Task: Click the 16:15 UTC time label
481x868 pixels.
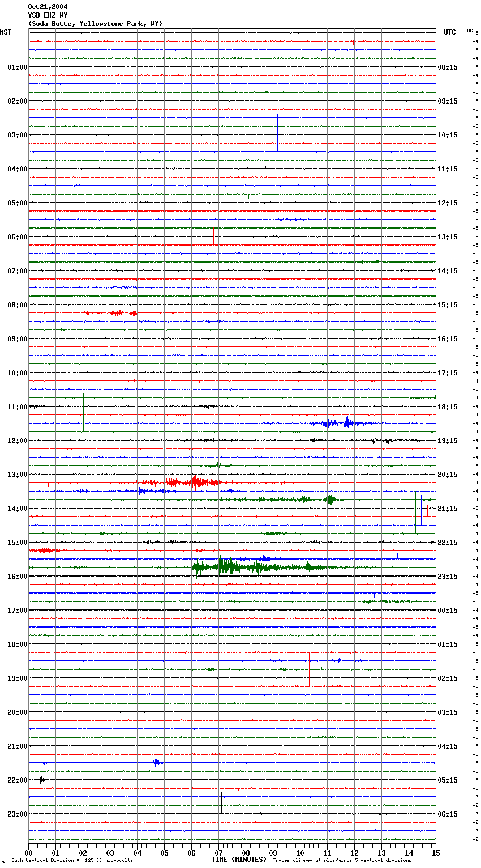Action: click(448, 339)
